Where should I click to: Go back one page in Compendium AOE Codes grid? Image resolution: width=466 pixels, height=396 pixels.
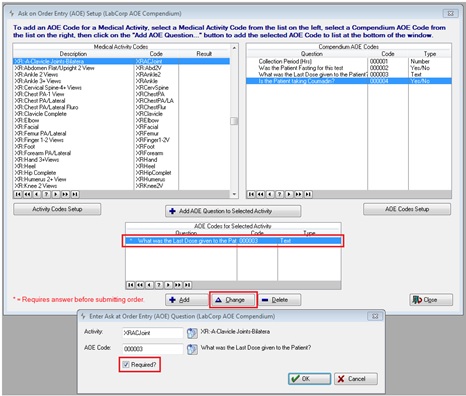[261, 194]
